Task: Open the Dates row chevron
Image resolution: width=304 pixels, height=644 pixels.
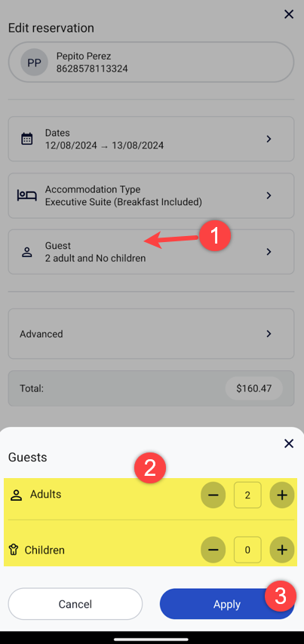Action: [269, 139]
